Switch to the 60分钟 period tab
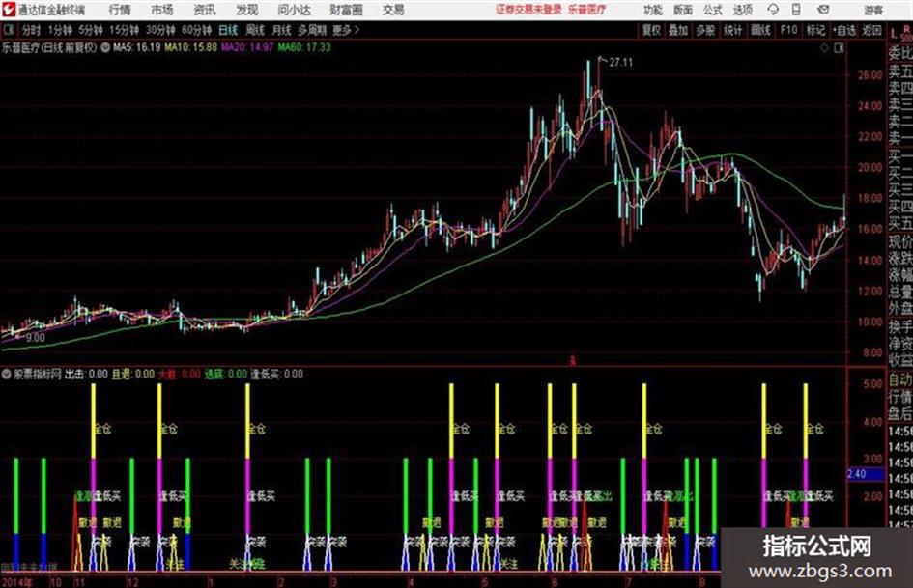The width and height of the screenshot is (913, 588). click(197, 30)
